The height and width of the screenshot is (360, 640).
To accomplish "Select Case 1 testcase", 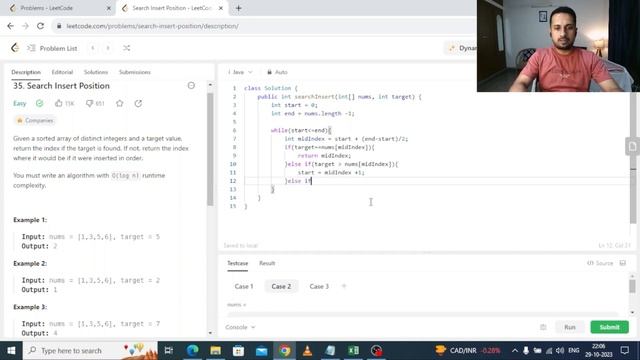I will point(244,287).
